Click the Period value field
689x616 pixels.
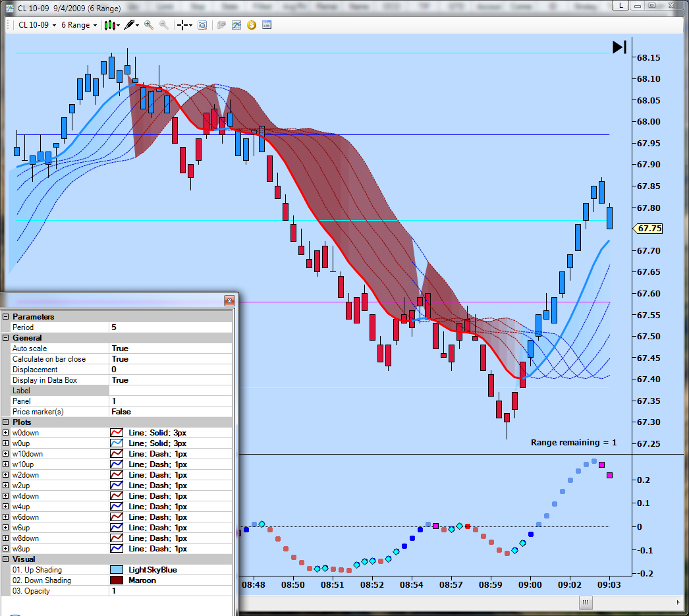(171, 327)
